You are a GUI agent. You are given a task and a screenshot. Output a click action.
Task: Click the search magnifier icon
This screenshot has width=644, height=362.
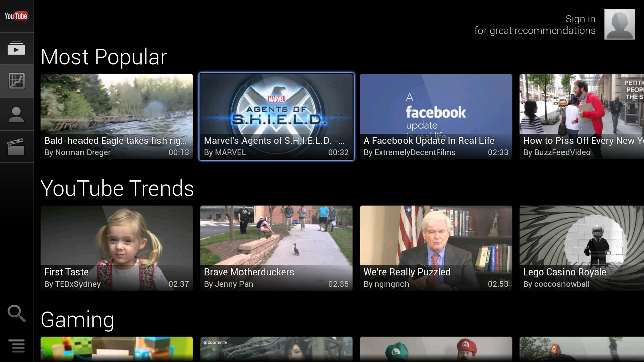coord(16,313)
